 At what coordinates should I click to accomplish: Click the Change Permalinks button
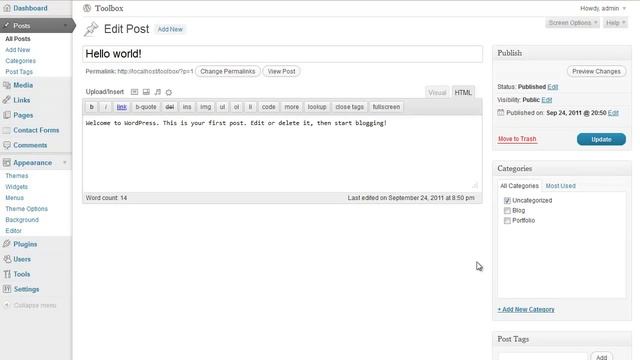point(228,71)
